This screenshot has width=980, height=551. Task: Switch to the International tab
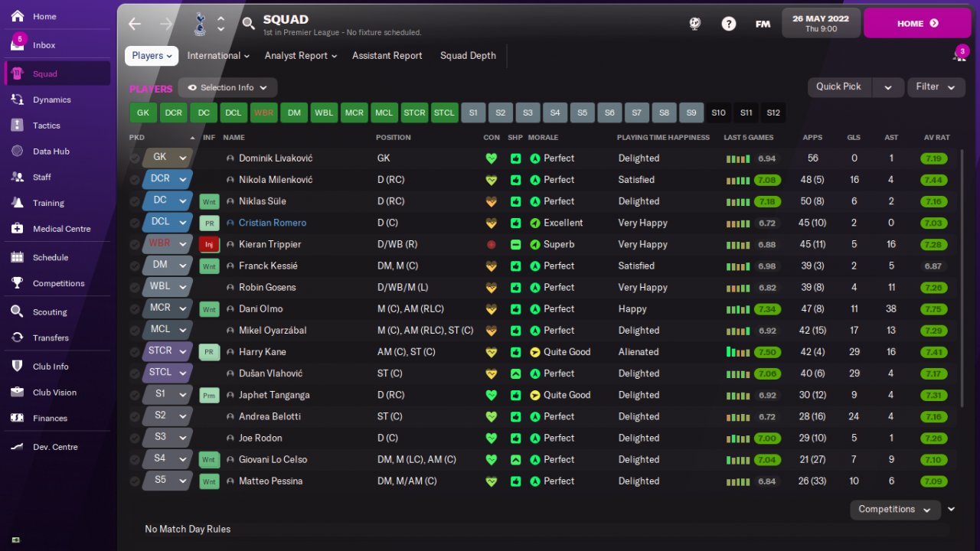(x=218, y=56)
